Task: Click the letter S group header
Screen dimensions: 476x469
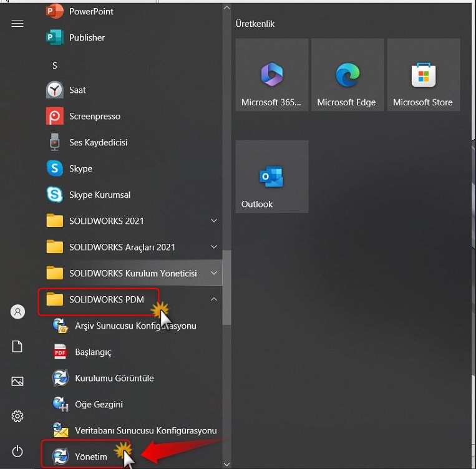Action: click(55, 65)
